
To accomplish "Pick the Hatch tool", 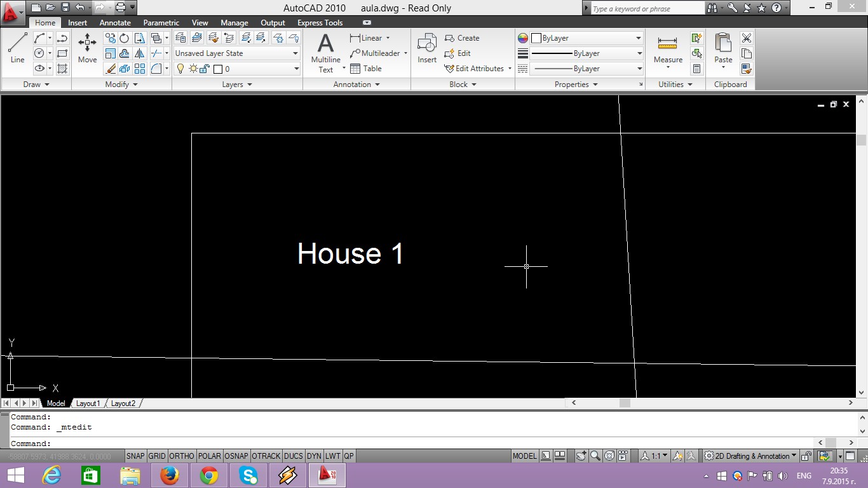I will click(x=62, y=69).
